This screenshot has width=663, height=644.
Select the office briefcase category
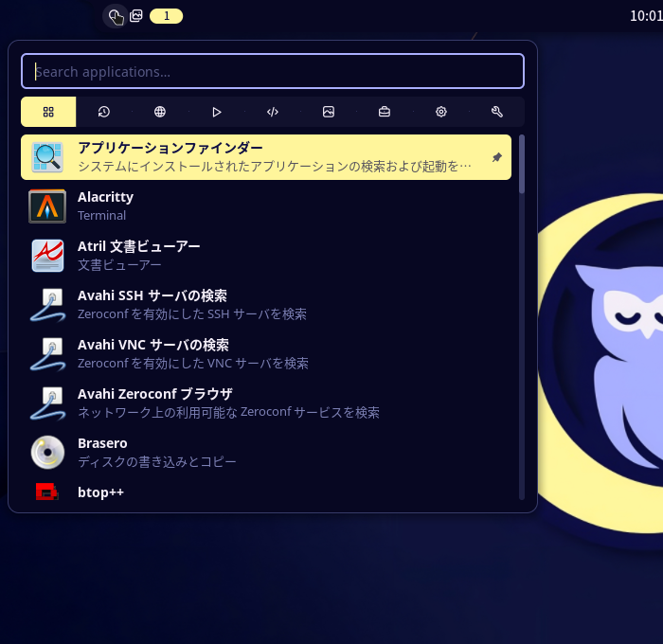385,112
